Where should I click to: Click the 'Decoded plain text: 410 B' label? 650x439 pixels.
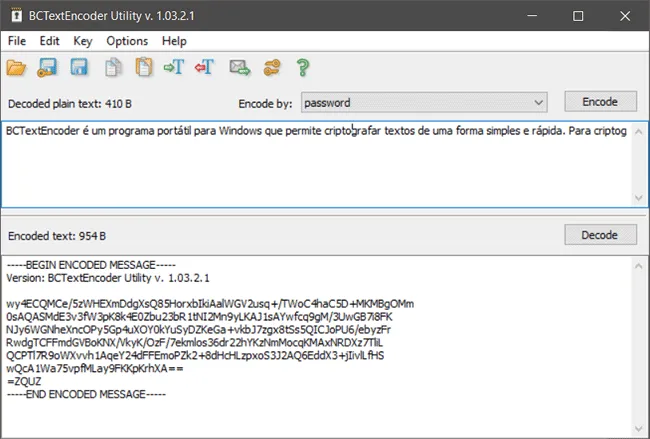pyautogui.click(x=70, y=104)
